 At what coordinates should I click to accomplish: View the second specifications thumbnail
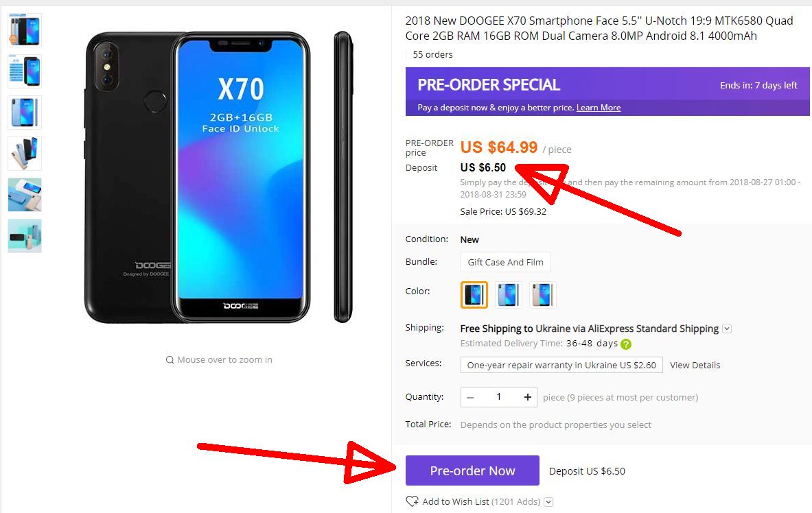click(24, 71)
